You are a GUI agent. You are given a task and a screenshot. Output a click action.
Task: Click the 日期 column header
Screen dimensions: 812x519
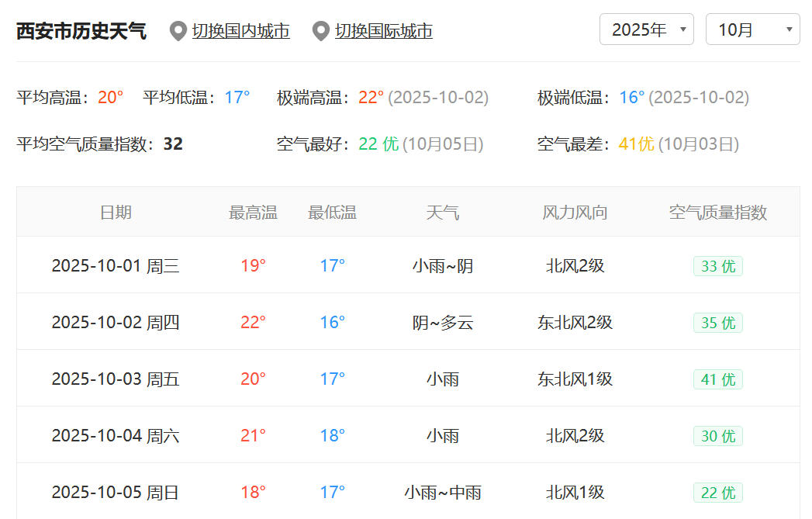click(x=116, y=213)
